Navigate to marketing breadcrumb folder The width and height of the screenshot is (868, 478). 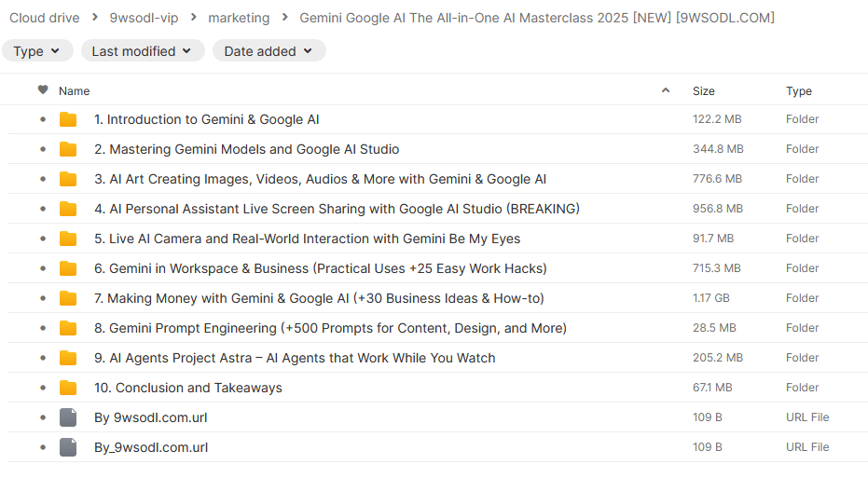coord(239,18)
